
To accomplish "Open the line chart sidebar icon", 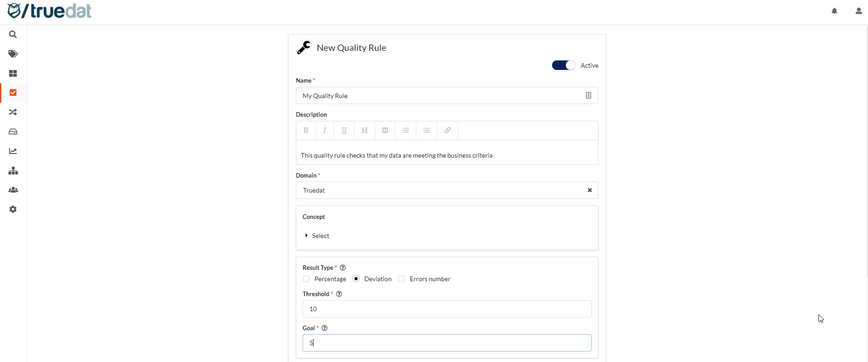I will [x=13, y=151].
